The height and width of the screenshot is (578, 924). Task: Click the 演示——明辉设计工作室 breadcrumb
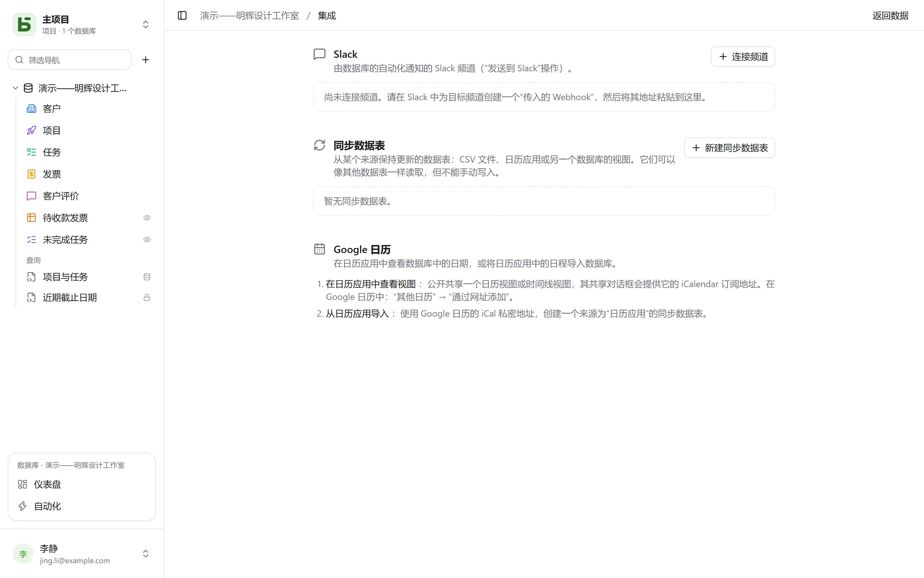(249, 16)
